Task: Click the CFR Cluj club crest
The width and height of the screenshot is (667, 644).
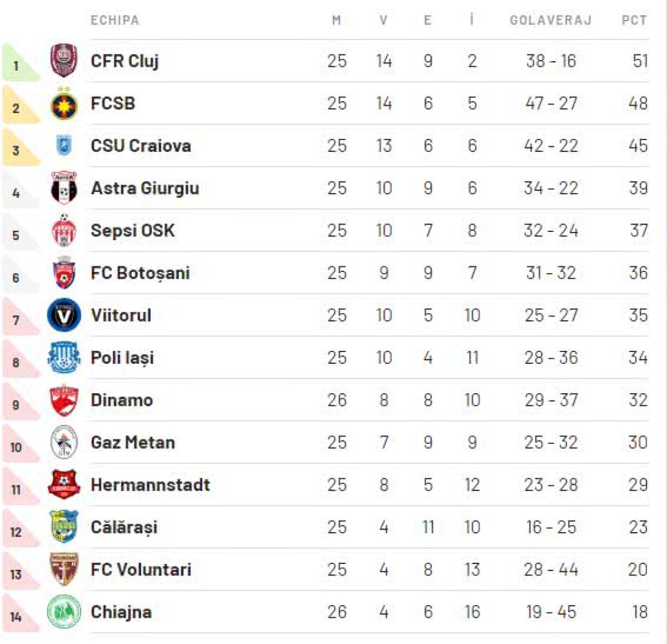Action: [x=63, y=61]
